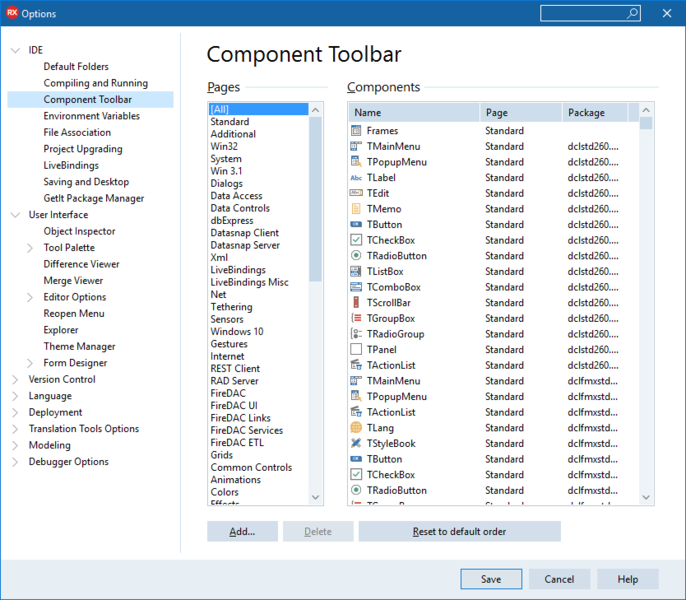The height and width of the screenshot is (600, 686).
Task: Expand the Debugger Options node
Action: (15, 462)
